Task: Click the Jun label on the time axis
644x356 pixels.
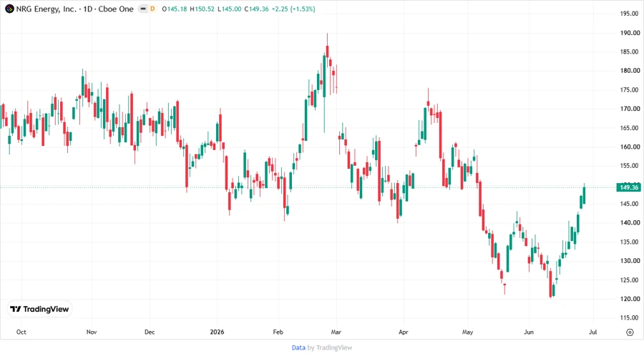Action: (x=529, y=332)
